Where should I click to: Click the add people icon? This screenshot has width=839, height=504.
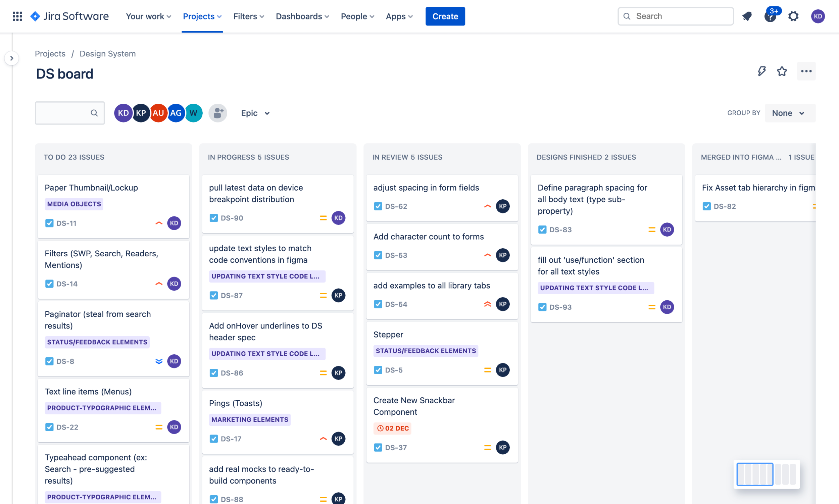click(218, 113)
